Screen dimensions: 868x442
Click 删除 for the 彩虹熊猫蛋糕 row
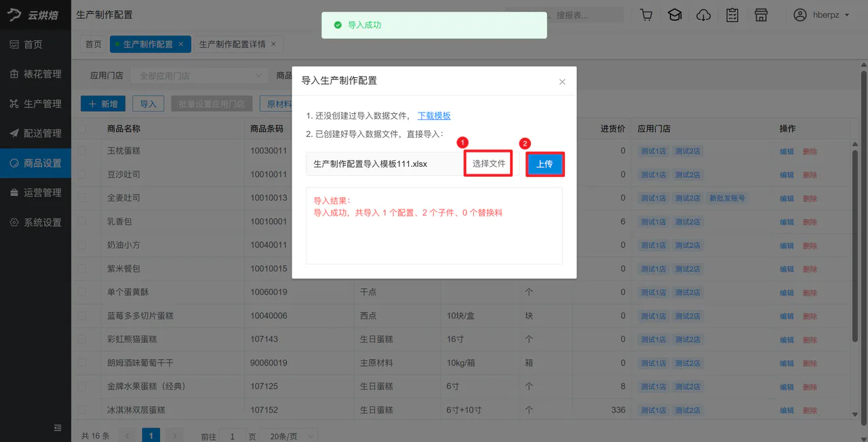810,340
